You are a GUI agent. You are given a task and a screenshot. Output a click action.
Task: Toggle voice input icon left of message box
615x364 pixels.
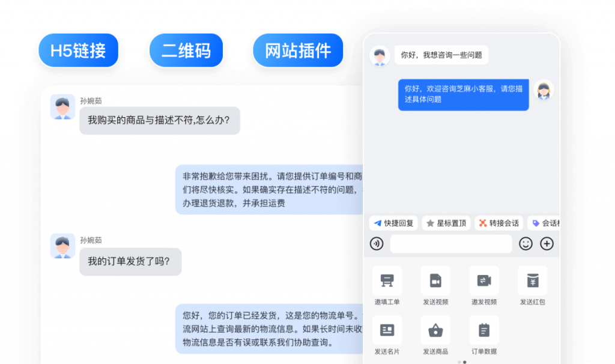tap(377, 244)
